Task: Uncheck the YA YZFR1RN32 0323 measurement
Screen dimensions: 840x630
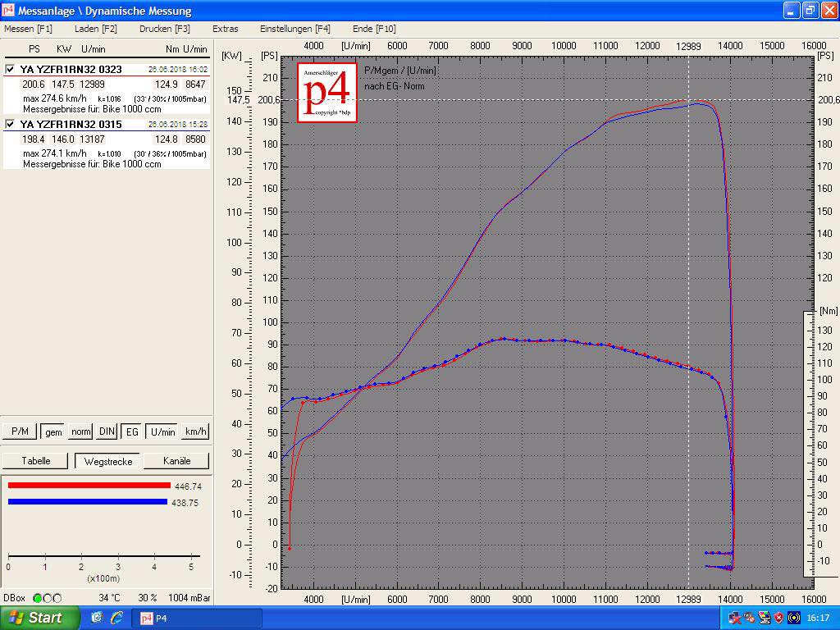Action: click(11, 70)
